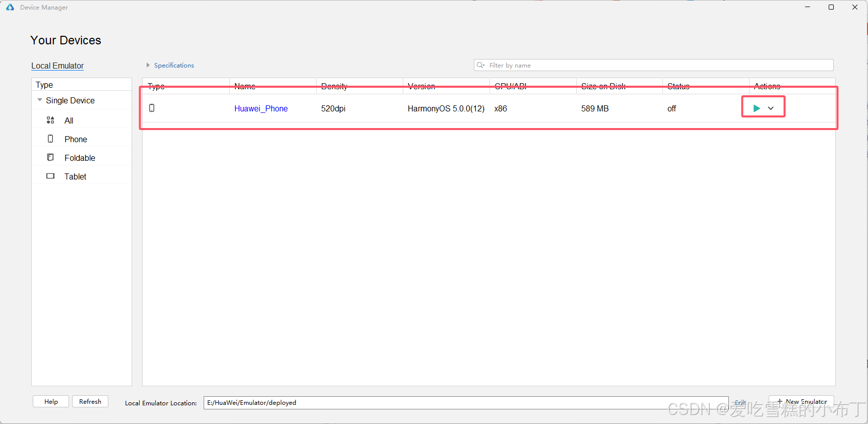Click the off status cell
Image resolution: width=868 pixels, height=424 pixels.
[x=671, y=108]
